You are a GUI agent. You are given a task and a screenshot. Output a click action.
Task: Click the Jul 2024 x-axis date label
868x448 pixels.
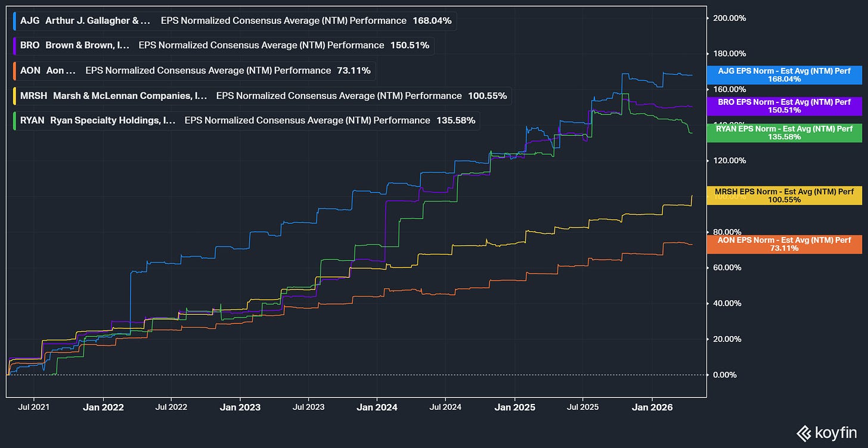(445, 407)
